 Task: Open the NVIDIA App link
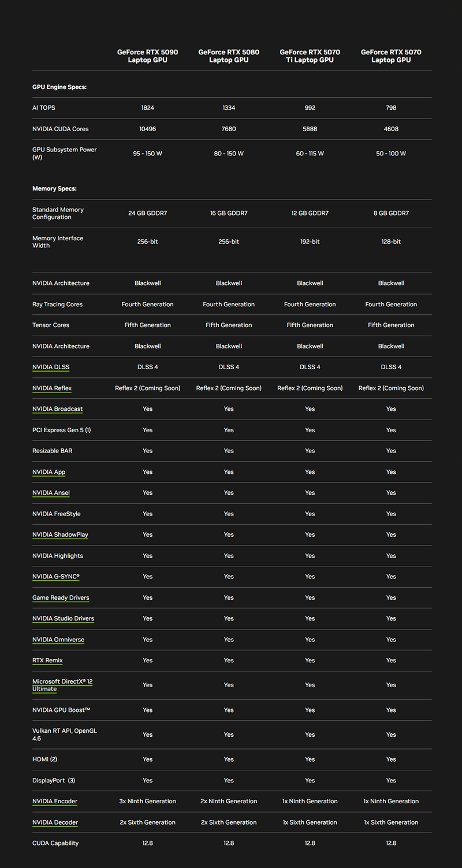point(49,472)
